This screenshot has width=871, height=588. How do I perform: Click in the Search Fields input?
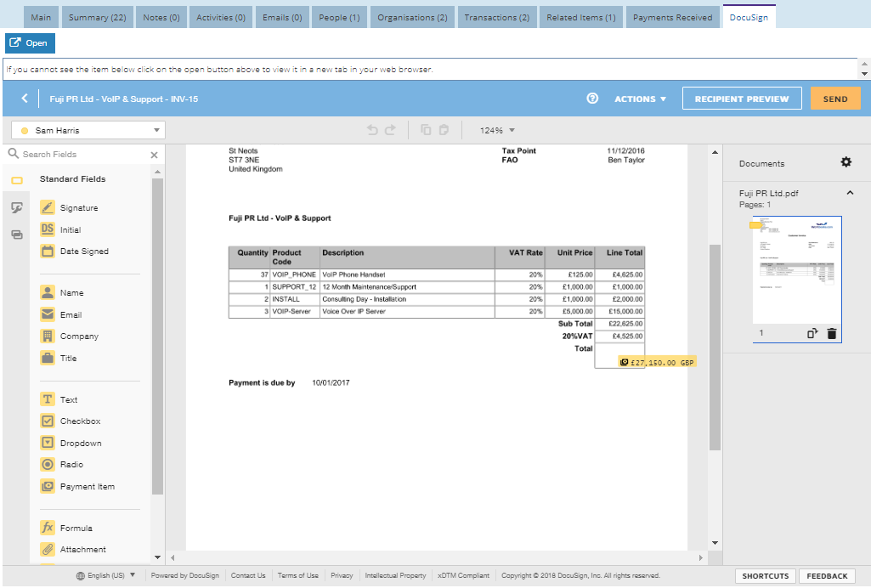click(x=83, y=155)
